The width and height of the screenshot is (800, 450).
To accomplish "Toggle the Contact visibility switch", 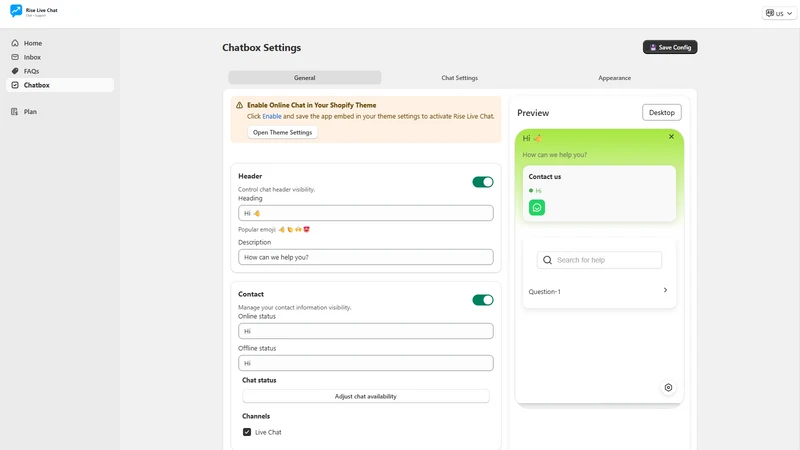I will tap(483, 300).
